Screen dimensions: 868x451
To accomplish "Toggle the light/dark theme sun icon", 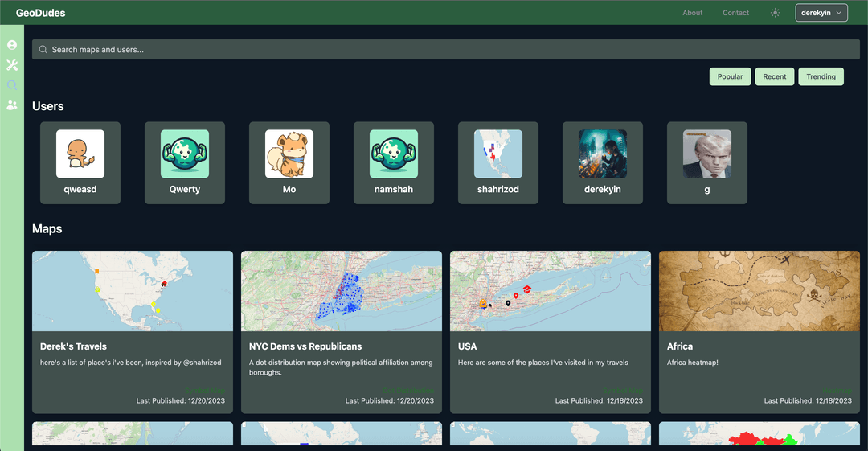I will coord(775,13).
